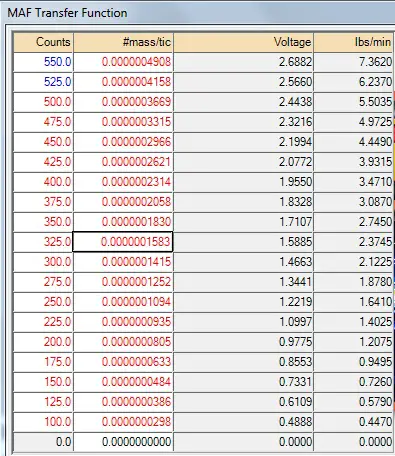Click the Voltage column header
This screenshot has height=456, width=395.
click(x=243, y=42)
